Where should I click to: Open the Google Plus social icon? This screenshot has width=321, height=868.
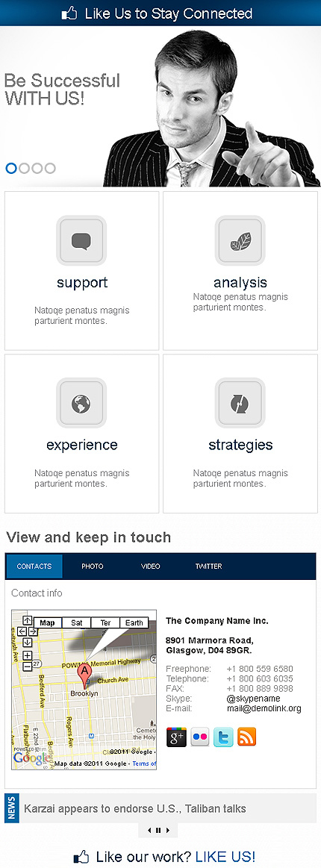click(x=176, y=737)
